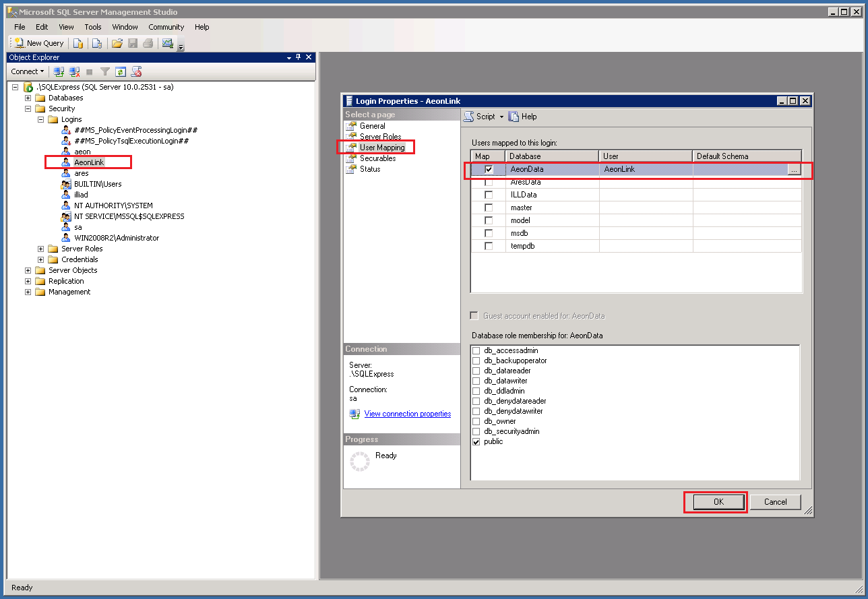Screen dimensions: 868x599
Task: Click the Disconnect server icon
Action: [74, 71]
